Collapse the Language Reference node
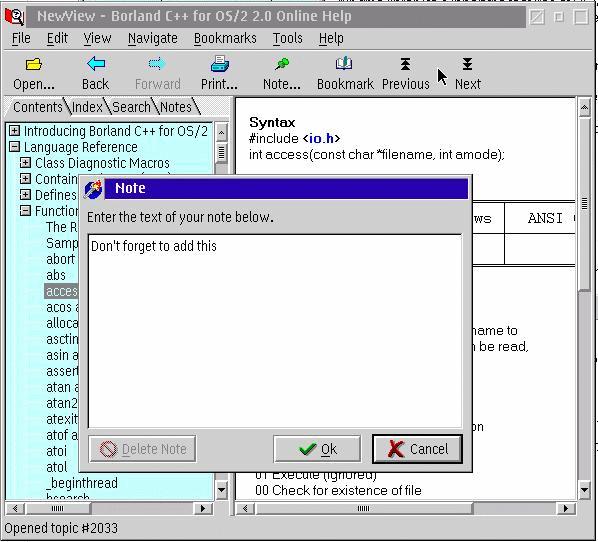The image size is (598, 542). [x=14, y=146]
